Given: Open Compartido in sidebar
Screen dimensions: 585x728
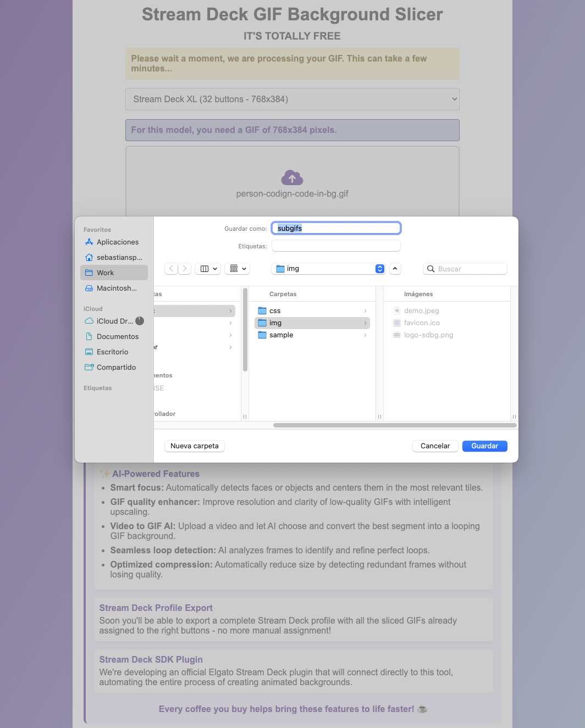Looking at the screenshot, I should [114, 367].
